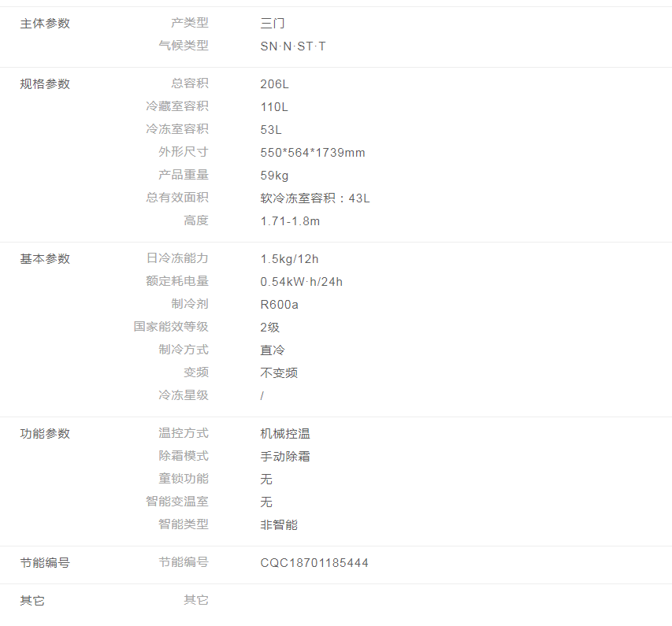Click the 冷藏室容积 label
This screenshot has height=626, width=672.
177,106
